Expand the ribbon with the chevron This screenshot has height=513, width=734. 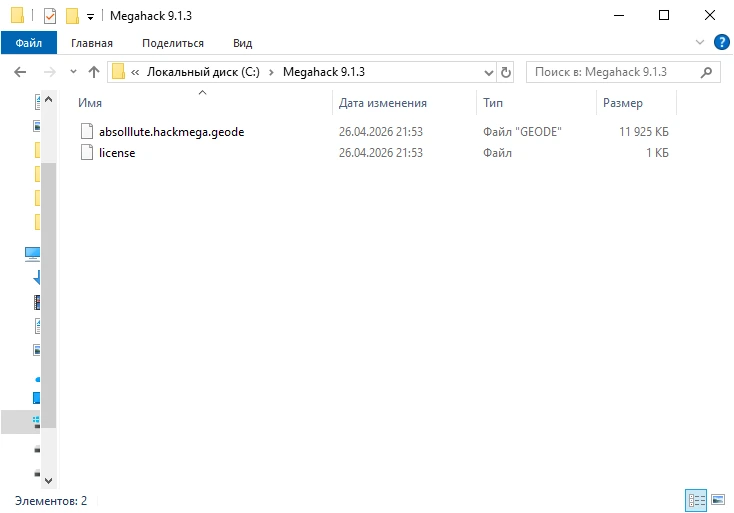click(x=700, y=42)
